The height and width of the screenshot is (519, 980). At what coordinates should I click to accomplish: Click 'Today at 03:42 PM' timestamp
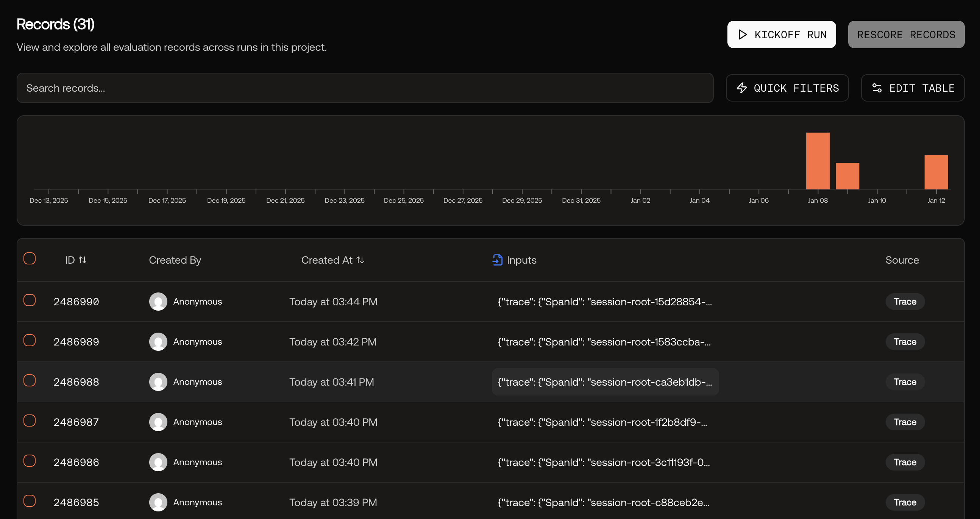coord(333,342)
